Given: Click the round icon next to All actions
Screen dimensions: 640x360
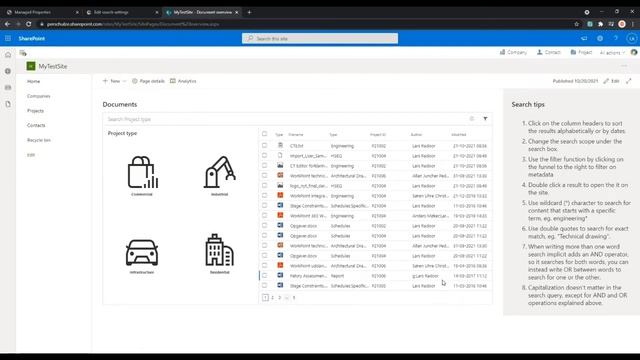Looking at the screenshot, I should tap(633, 52).
